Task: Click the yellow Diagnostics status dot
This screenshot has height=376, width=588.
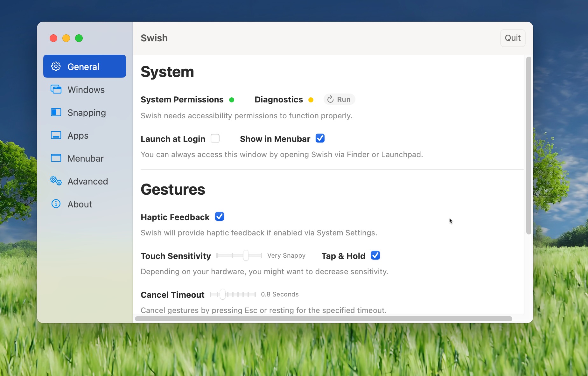Action: pos(311,100)
